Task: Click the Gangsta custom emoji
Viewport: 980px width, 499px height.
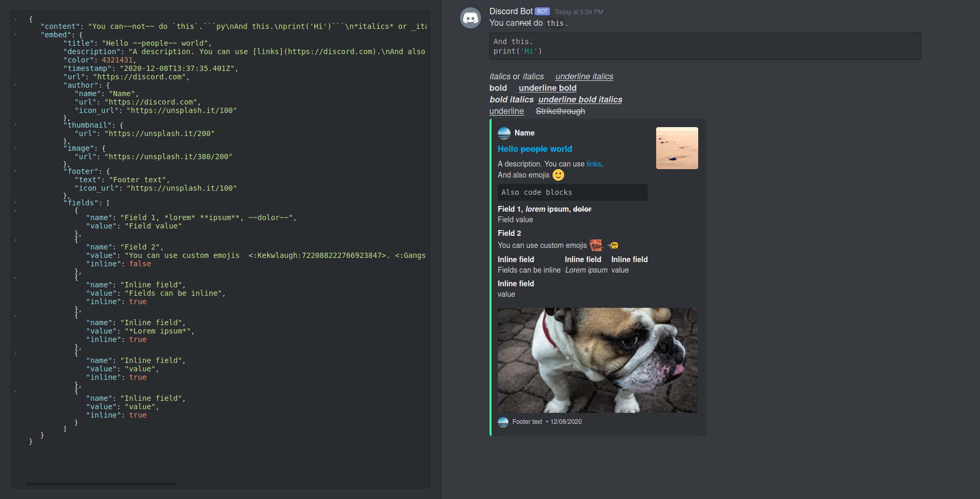Action: [613, 245]
